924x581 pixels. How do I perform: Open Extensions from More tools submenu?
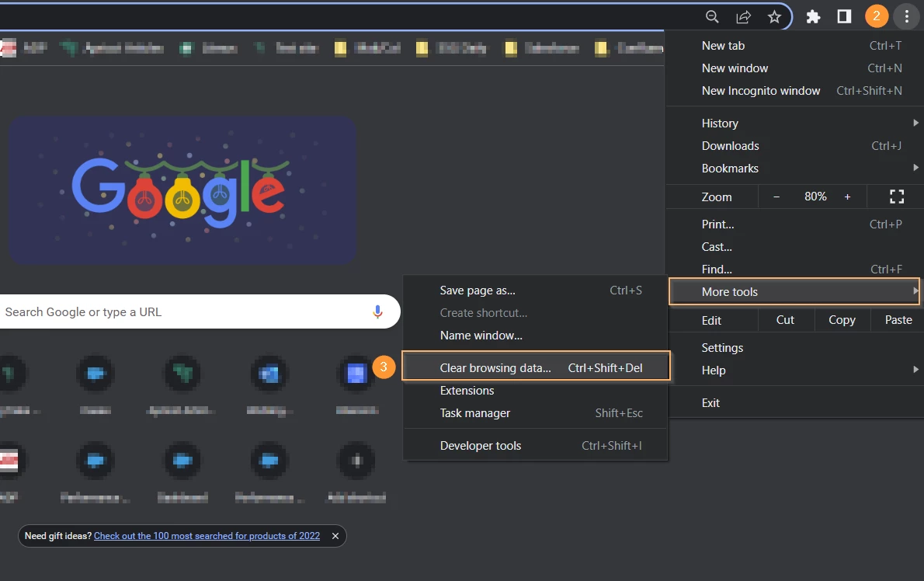535,390
